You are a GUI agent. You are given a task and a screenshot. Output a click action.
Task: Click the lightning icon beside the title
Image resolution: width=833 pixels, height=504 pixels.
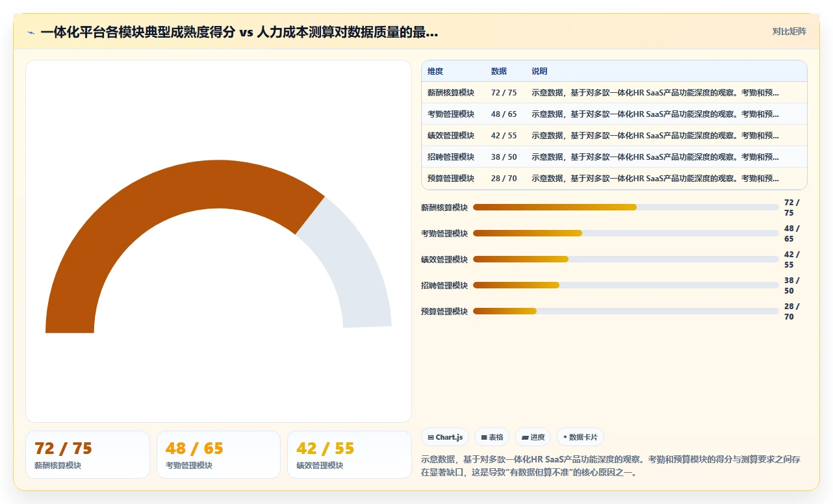click(x=31, y=32)
